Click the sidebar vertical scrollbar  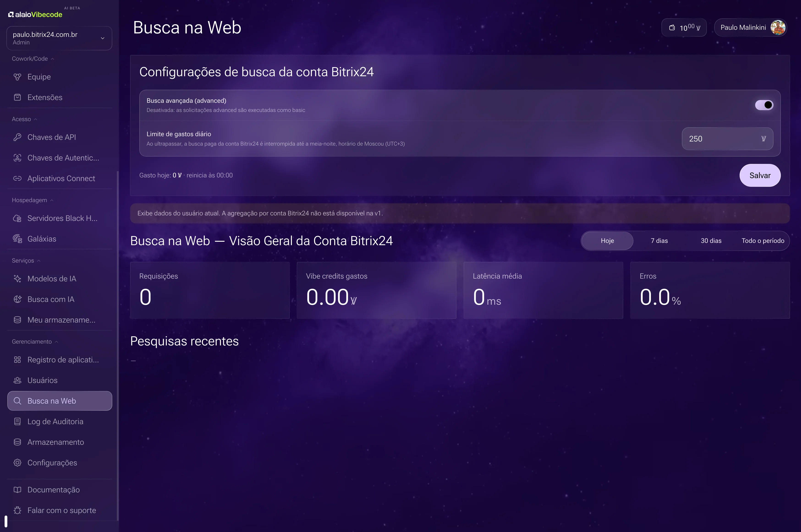(x=118, y=345)
